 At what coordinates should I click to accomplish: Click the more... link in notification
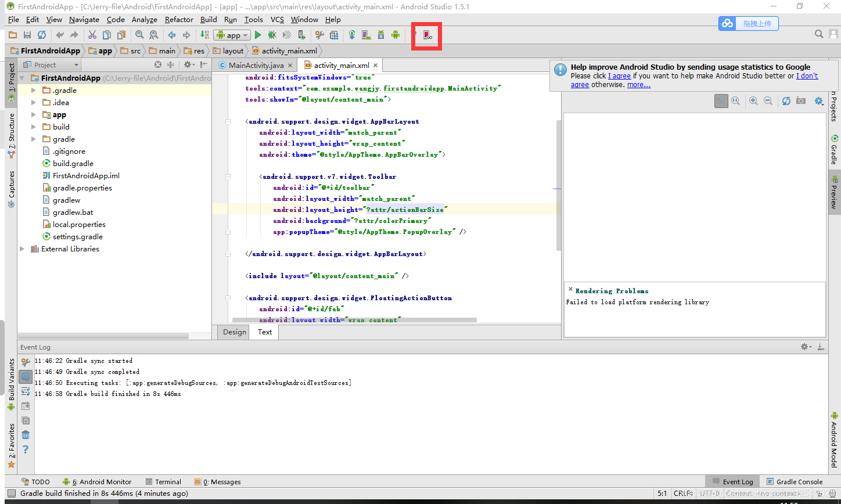click(x=639, y=85)
